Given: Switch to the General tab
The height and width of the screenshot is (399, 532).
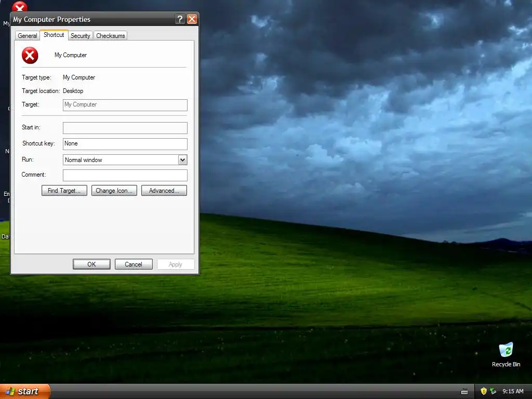Looking at the screenshot, I should pyautogui.click(x=27, y=36).
